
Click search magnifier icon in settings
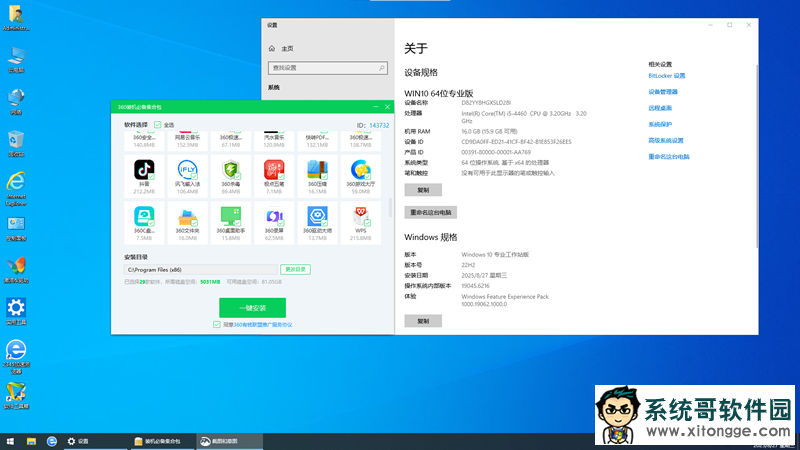coord(382,68)
